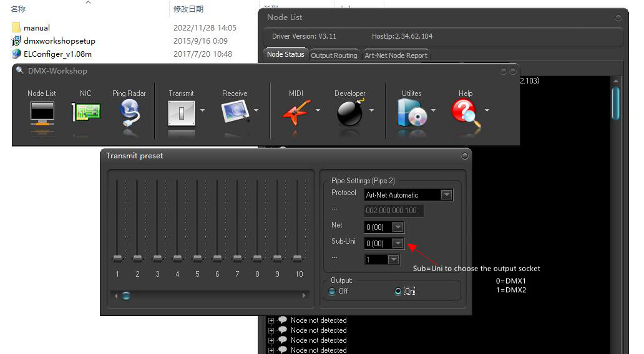Viewport: 644px width, 354px height.
Task: Click channel 5 fader handle
Action: coord(198,259)
